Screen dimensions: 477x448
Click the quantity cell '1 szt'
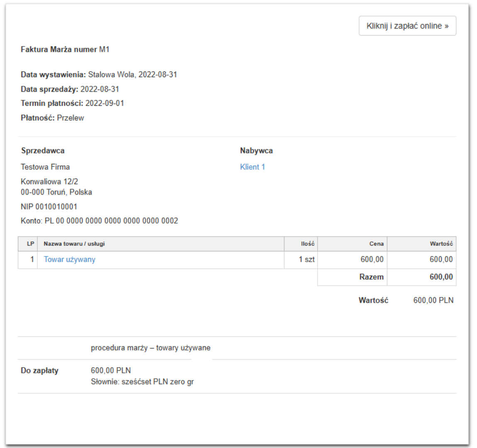(301, 260)
